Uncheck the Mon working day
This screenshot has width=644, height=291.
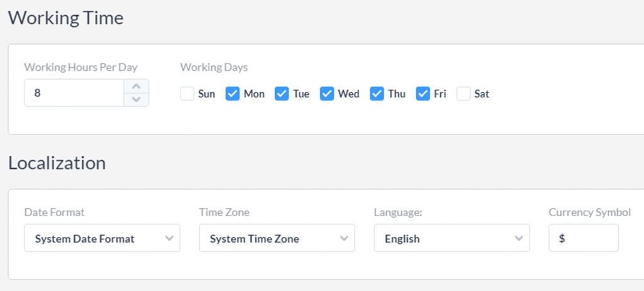coord(233,94)
